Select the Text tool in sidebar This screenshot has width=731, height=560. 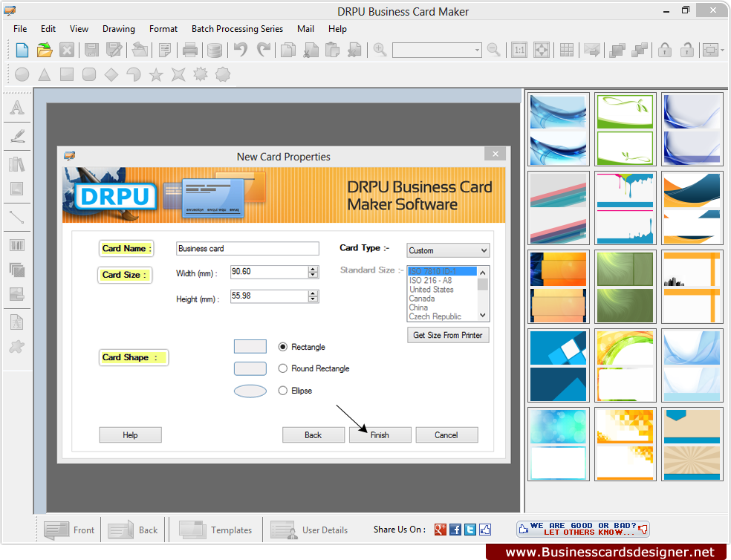pyautogui.click(x=17, y=108)
